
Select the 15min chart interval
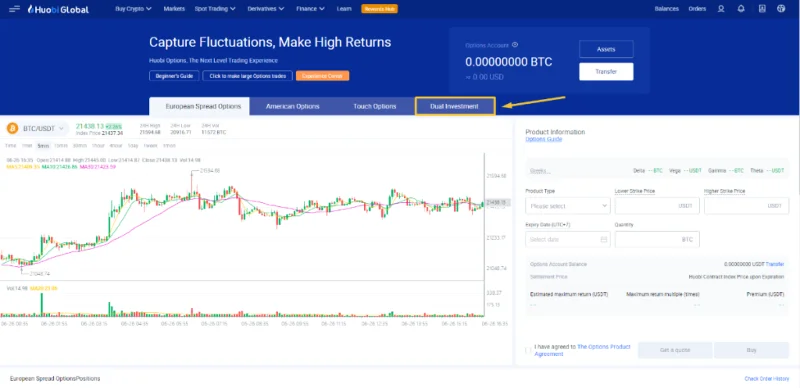coord(61,146)
